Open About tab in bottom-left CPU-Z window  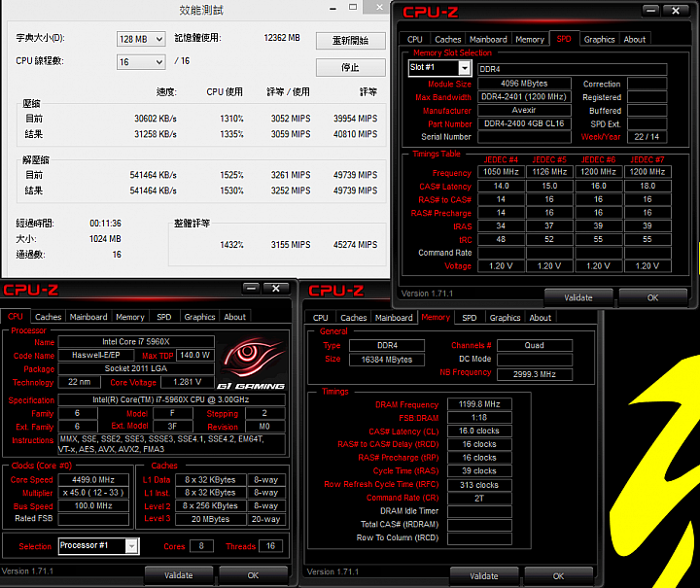coord(235,317)
